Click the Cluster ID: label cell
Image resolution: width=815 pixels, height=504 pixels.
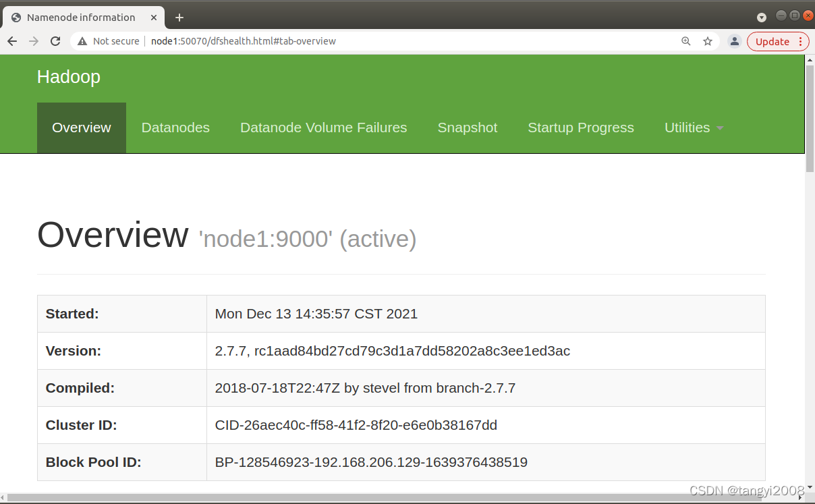pyautogui.click(x=122, y=425)
